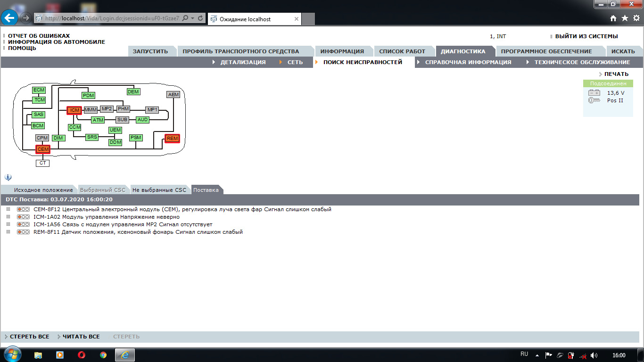Image resolution: width=644 pixels, height=362 pixels.
Task: Expand the ICM-1A02 fault code row
Action: (x=8, y=217)
